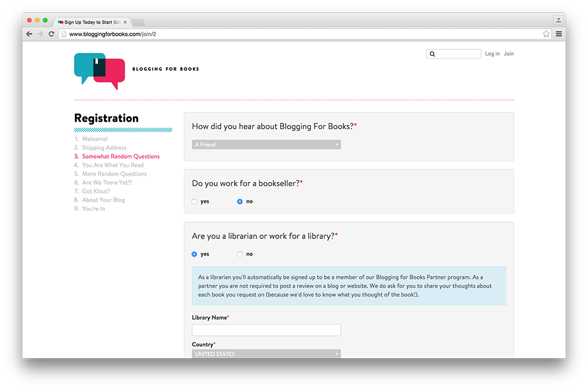Reload the page with refresh icon
Viewport: 588px width, 390px height.
point(51,34)
